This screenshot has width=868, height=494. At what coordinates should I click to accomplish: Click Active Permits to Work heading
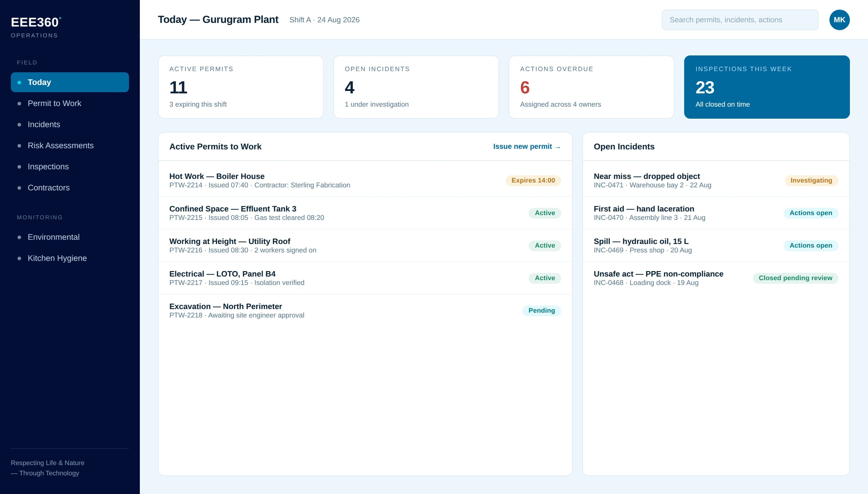point(215,146)
